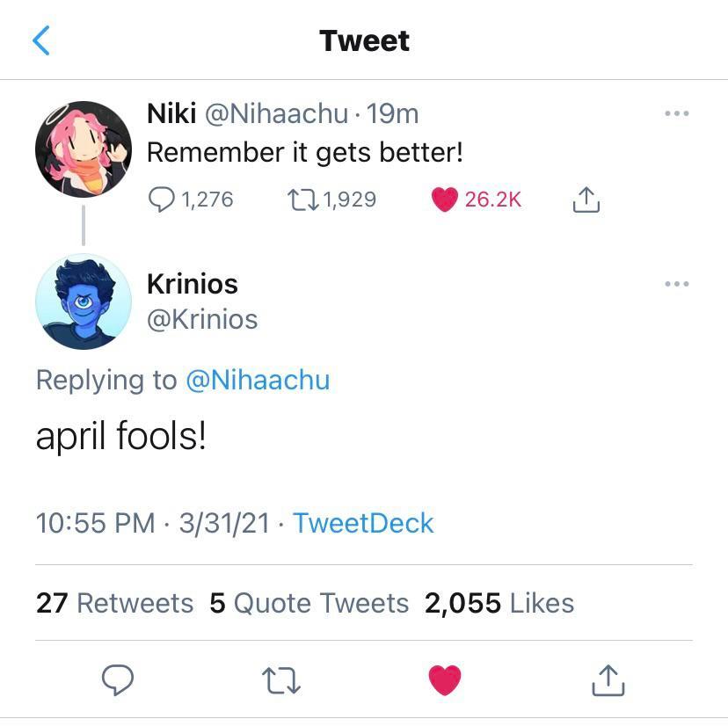Viewport: 728px width, 726px height.
Task: Open reply composer for Krinios' tweet
Action: click(117, 679)
